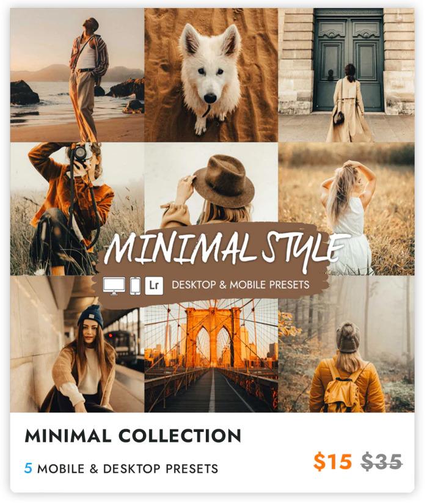The height and width of the screenshot is (504, 427).
Task: Open the Minimal Collection title link
Action: pyautogui.click(x=133, y=436)
